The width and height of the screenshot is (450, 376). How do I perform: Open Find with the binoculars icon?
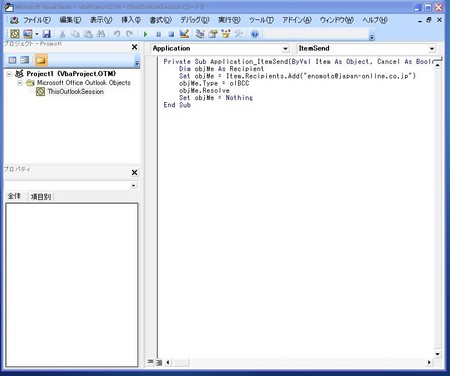click(101, 34)
